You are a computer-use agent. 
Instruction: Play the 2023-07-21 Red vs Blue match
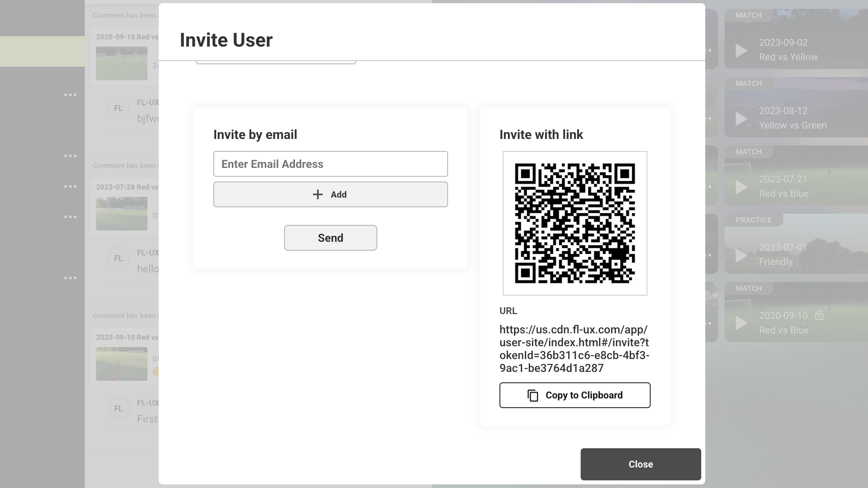point(741,187)
